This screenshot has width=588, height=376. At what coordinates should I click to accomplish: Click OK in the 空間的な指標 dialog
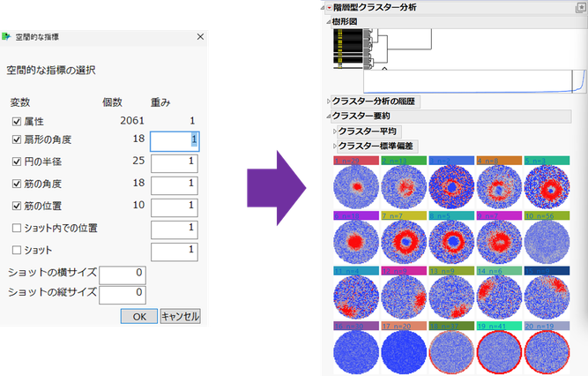[139, 316]
